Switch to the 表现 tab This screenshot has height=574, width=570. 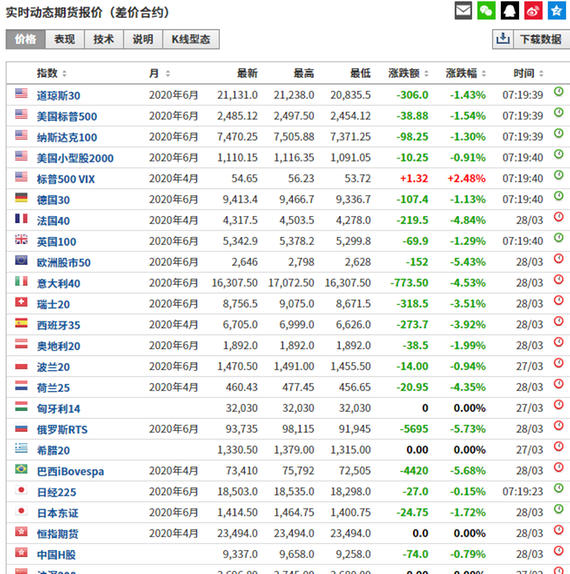click(x=65, y=39)
